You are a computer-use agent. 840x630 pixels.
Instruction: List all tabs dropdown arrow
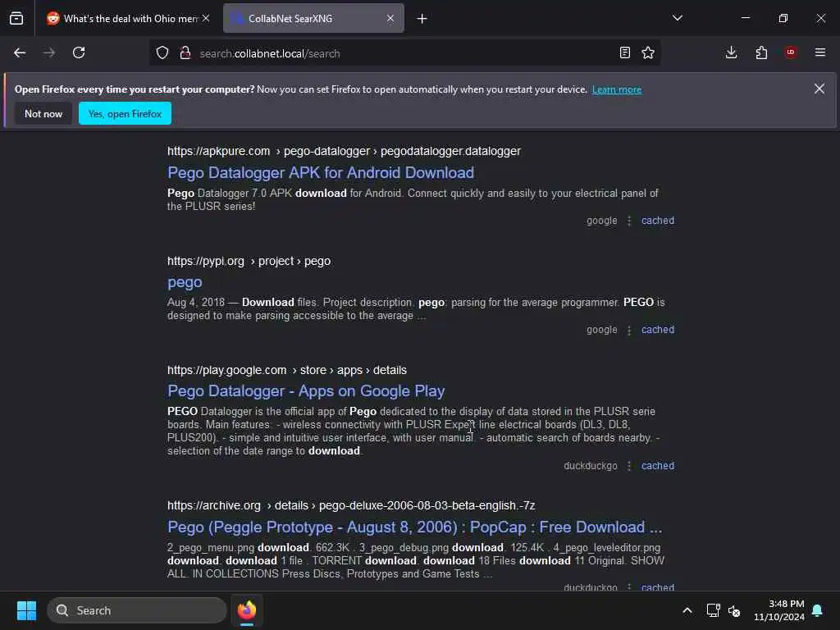678,18
